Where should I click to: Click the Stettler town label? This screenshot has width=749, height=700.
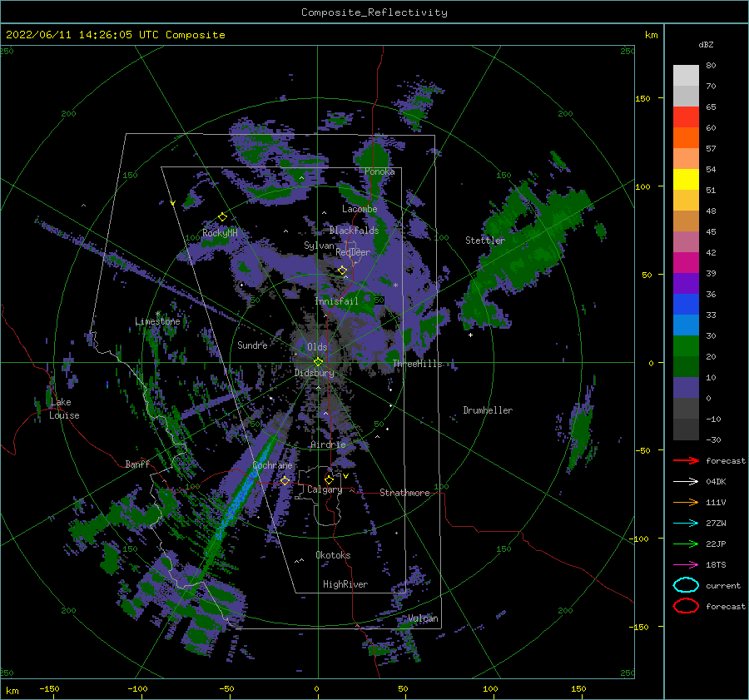485,241
